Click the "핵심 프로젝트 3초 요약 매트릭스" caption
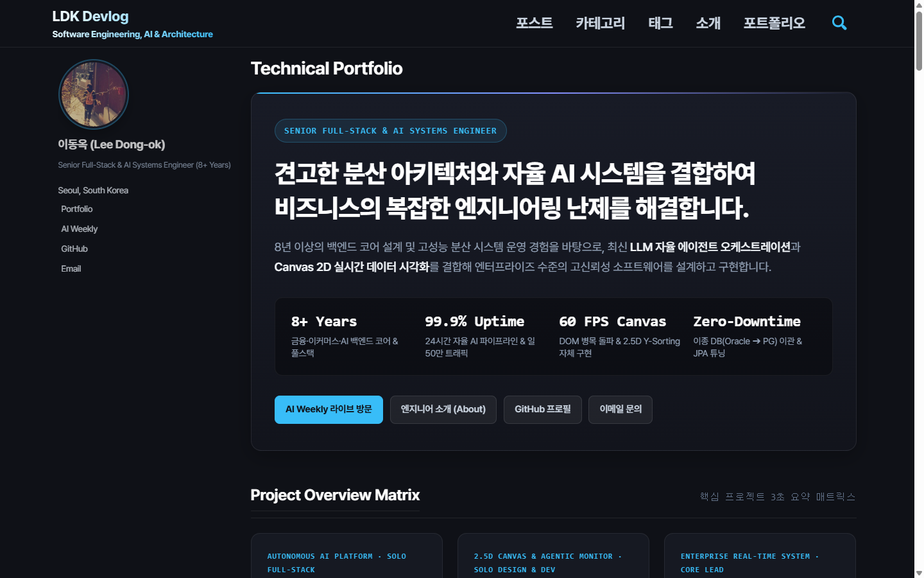The image size is (924, 578). coord(778,497)
